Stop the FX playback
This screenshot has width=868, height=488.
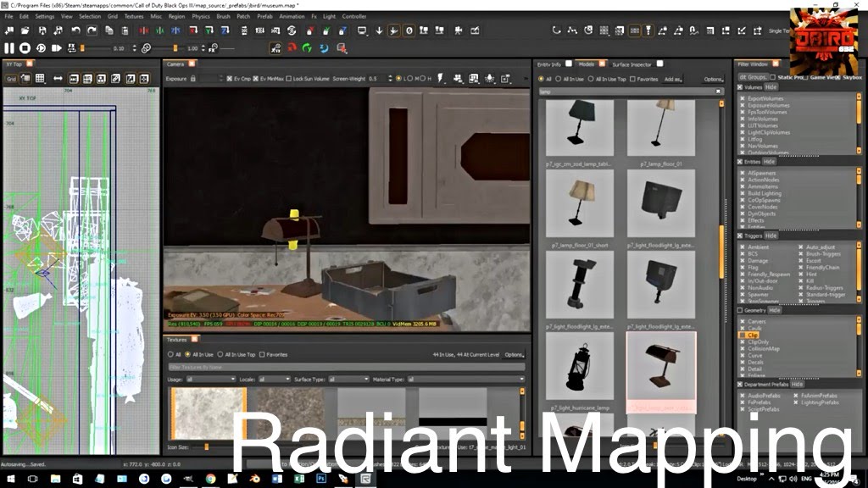coord(25,48)
